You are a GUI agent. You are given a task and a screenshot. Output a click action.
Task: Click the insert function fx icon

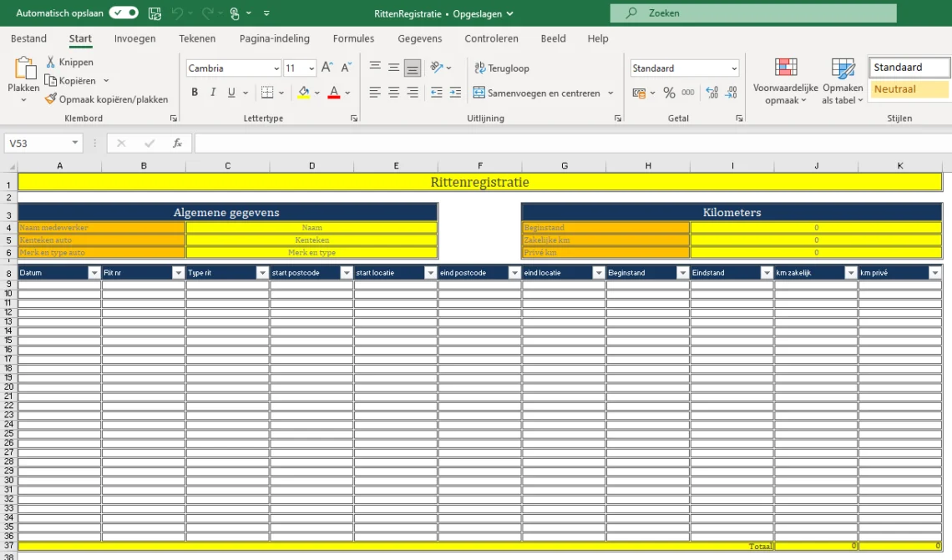(177, 144)
